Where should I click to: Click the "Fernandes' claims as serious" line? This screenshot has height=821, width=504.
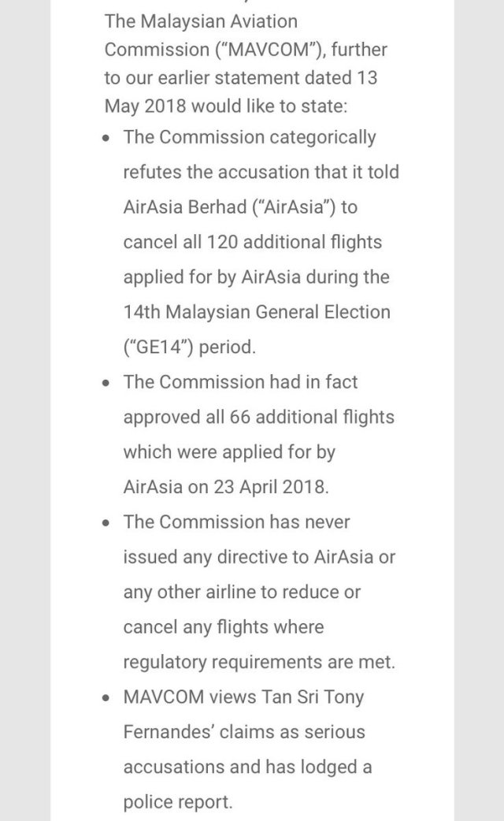pos(244,732)
